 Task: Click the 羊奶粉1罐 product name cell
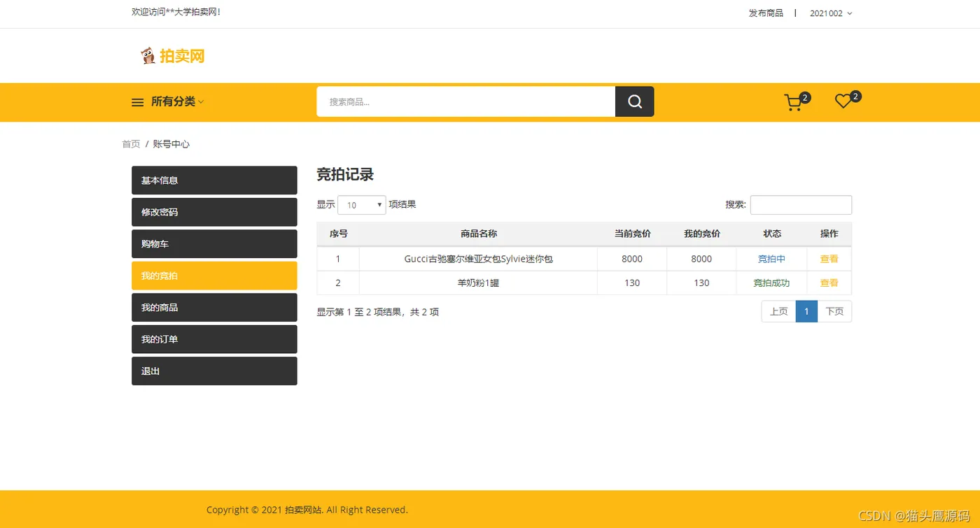coord(479,283)
